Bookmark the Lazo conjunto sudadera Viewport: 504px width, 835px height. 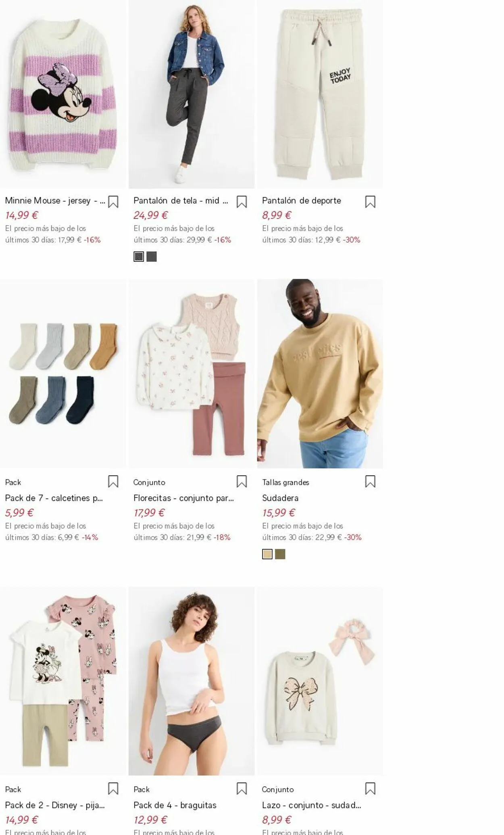[370, 789]
